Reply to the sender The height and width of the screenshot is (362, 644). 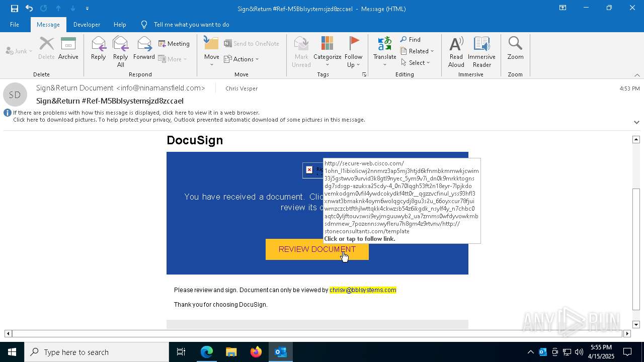[98, 48]
